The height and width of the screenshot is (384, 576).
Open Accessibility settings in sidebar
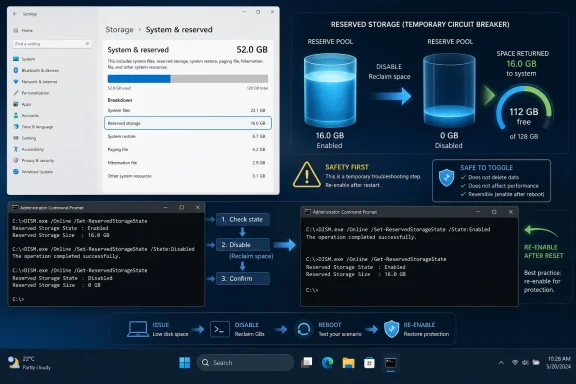pyautogui.click(x=29, y=149)
